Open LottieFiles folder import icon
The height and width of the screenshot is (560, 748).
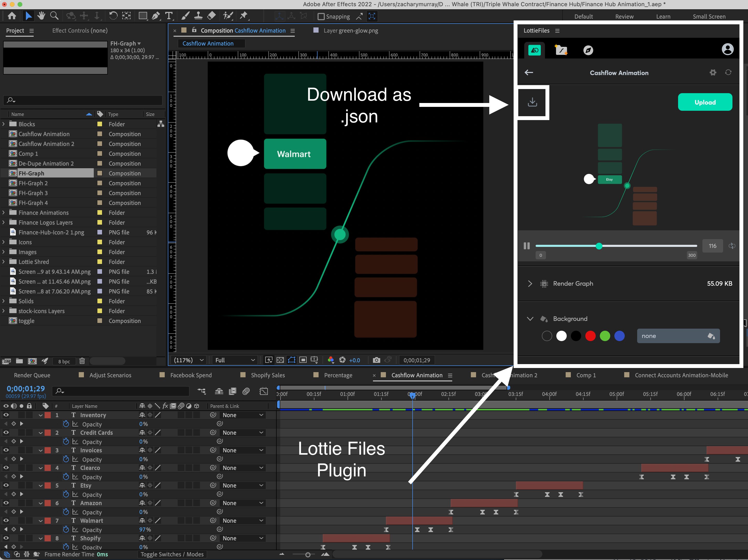pos(561,50)
